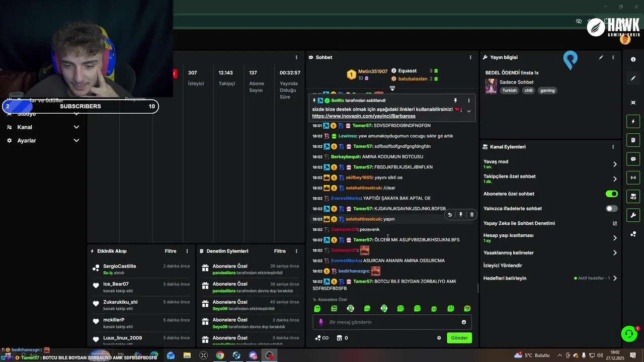Open Etkinlik Akışı Filtre dropdown
This screenshot has width=644, height=362.
point(171,251)
